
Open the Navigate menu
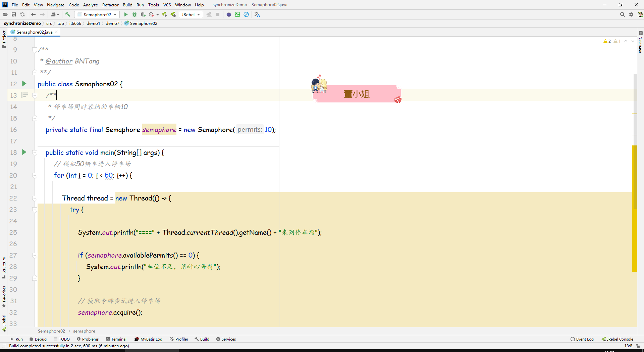coord(56,5)
